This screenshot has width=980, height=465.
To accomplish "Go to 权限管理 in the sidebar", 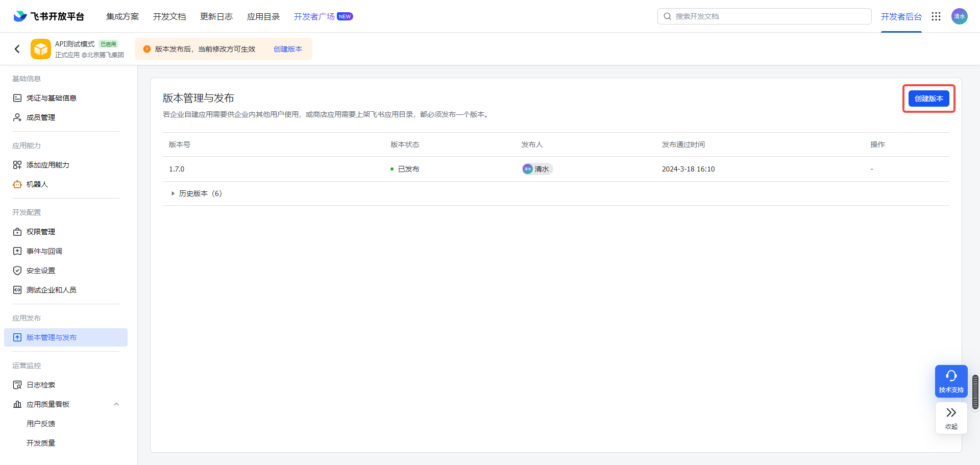I will click(41, 232).
